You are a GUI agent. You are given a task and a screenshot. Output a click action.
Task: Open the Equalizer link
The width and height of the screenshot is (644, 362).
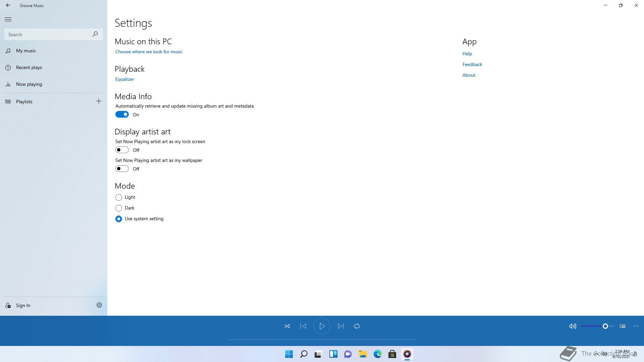(125, 79)
